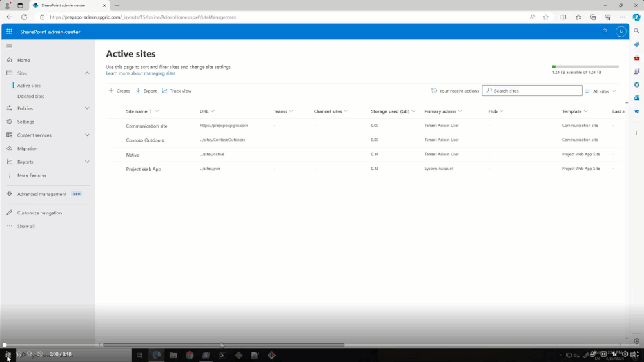Add an app to the Edge sidebar
The height and width of the screenshot is (362, 644).
637,133
